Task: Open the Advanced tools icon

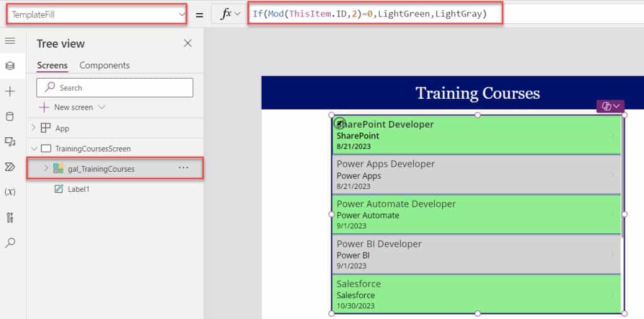Action: [10, 218]
